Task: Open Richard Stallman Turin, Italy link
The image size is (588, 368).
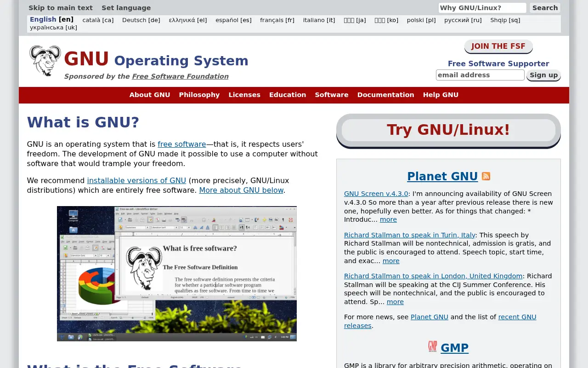Action: [410, 235]
